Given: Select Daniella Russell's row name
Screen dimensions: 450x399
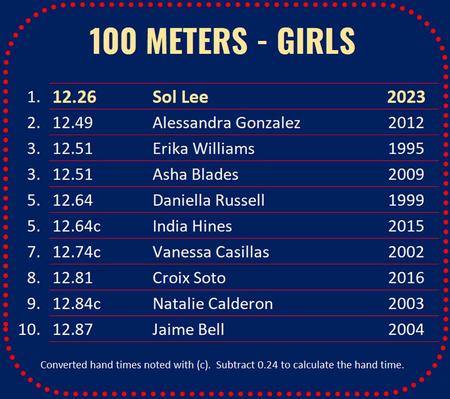Looking at the screenshot, I should coord(209,200).
